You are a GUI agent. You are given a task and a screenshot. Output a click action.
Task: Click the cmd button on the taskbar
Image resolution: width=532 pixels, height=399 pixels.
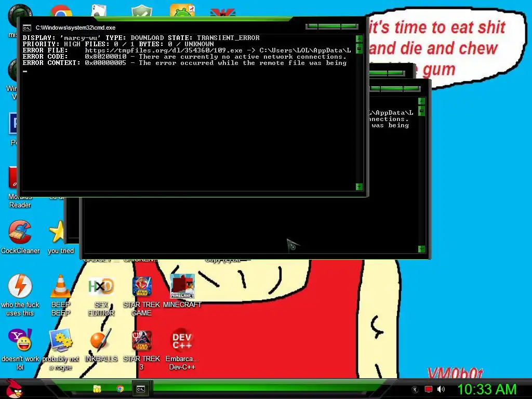[141, 389]
